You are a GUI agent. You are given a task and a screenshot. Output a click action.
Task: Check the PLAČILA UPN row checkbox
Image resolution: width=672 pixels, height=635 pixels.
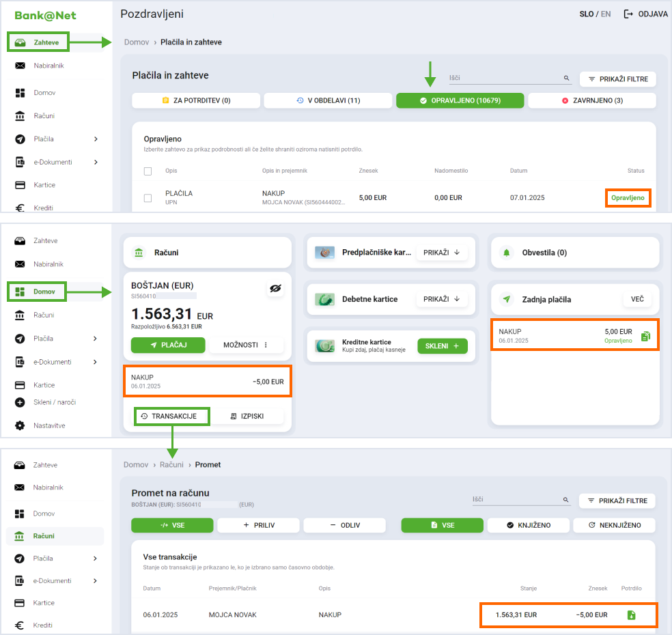pos(148,198)
